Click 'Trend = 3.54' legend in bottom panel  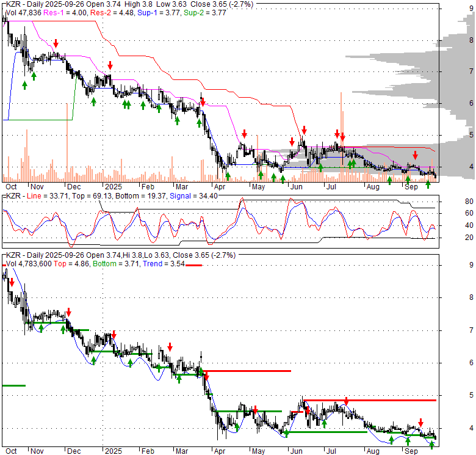[164, 264]
